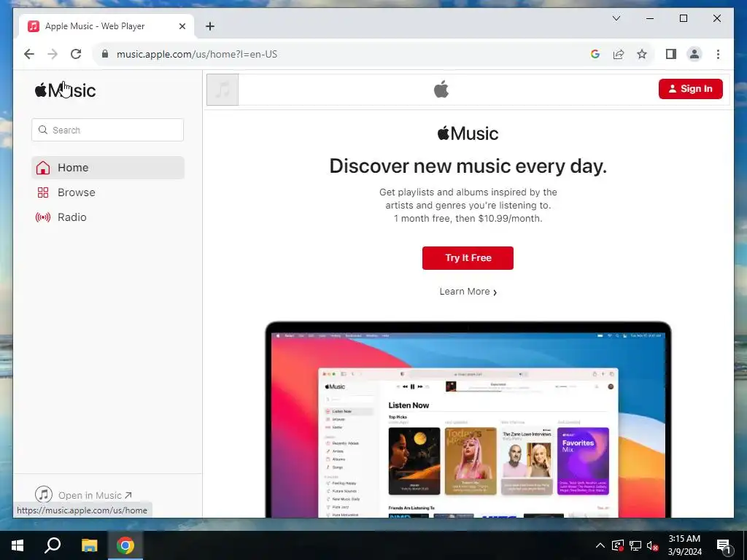Share this page using share icon
This screenshot has width=747, height=560.
(x=619, y=54)
